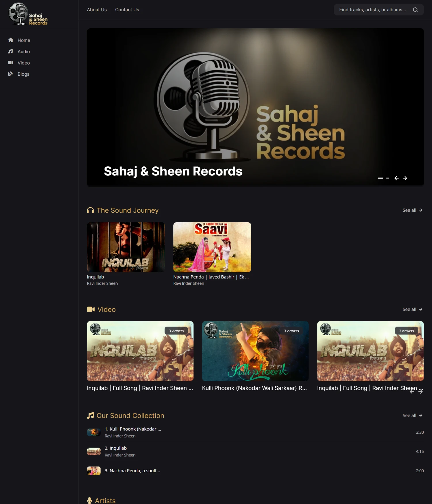The height and width of the screenshot is (504, 432).
Task: Open the About Us page
Action: click(97, 10)
